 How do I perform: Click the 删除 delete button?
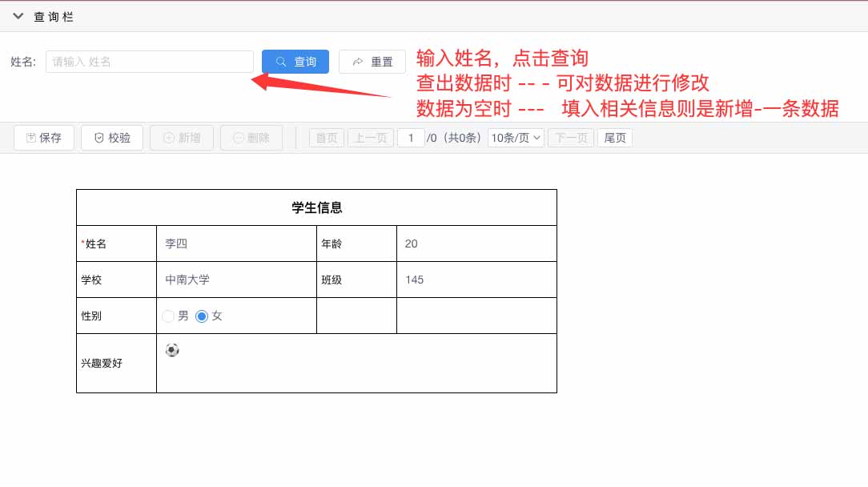pyautogui.click(x=251, y=138)
